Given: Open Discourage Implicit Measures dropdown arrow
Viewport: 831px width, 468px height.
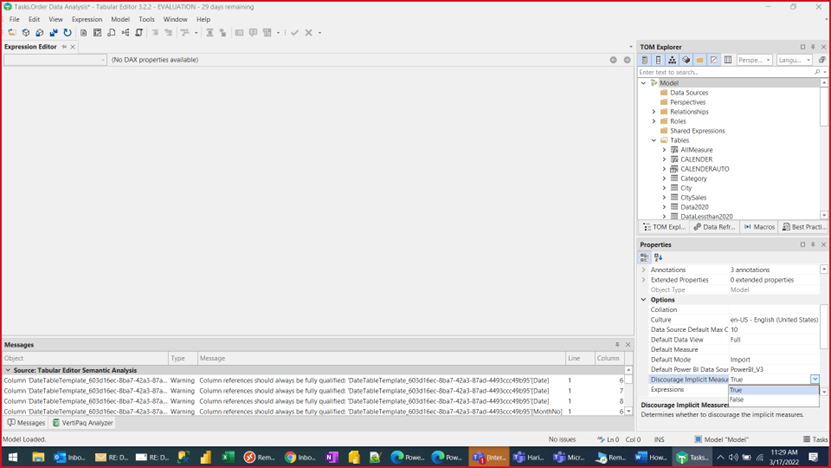Looking at the screenshot, I should pos(815,379).
